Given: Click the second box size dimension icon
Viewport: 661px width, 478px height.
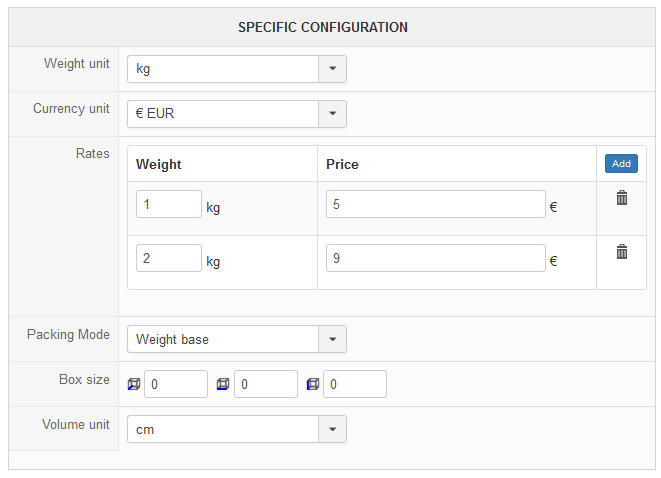Looking at the screenshot, I should click(x=223, y=384).
